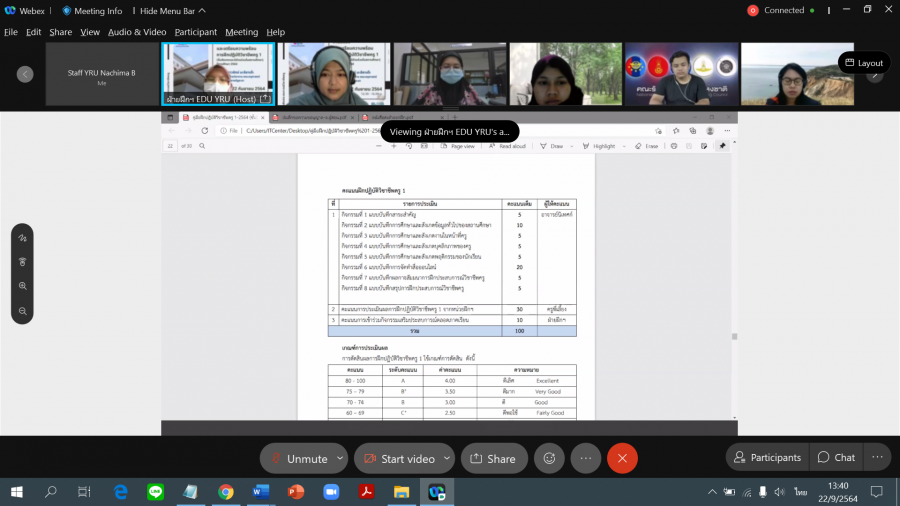Open the Audio & Video menu

point(137,32)
